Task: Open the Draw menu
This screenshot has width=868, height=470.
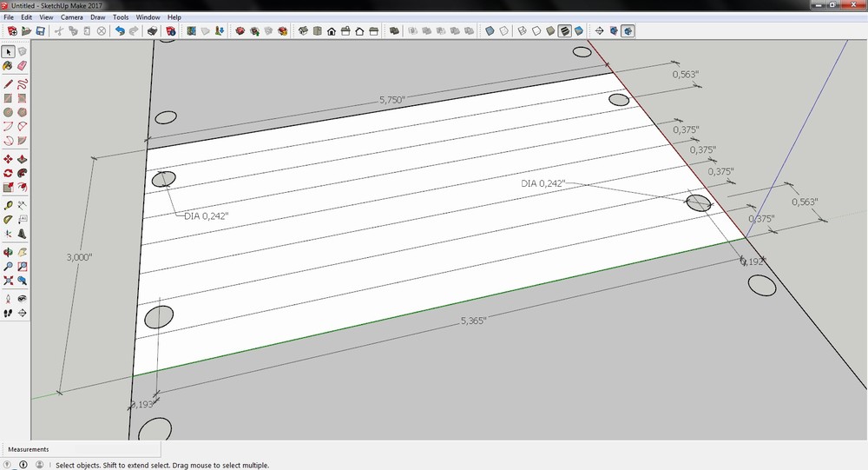Action: coord(98,17)
